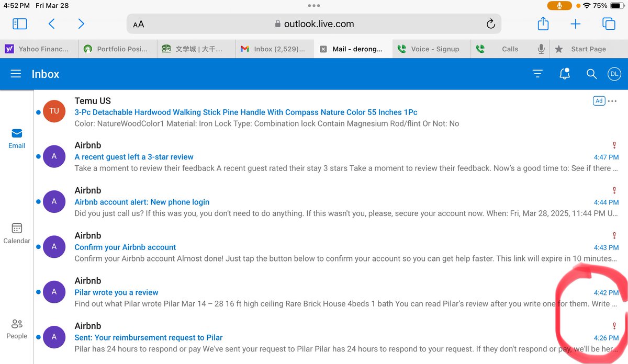The width and height of the screenshot is (628, 364).
Task: Select Temu US TU avatar
Action: tap(54, 111)
